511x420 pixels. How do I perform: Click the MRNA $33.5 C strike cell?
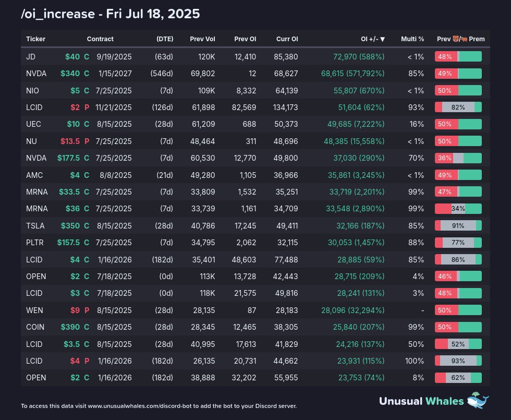(74, 192)
